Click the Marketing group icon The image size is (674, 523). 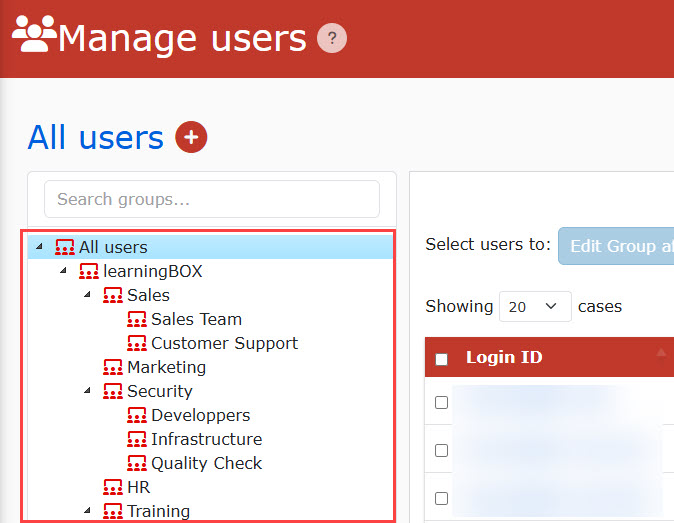tap(113, 368)
